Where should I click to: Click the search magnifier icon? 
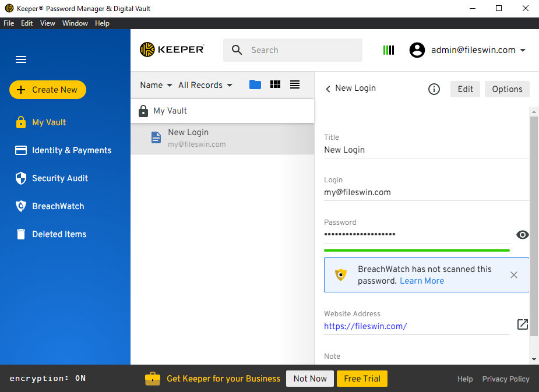237,50
